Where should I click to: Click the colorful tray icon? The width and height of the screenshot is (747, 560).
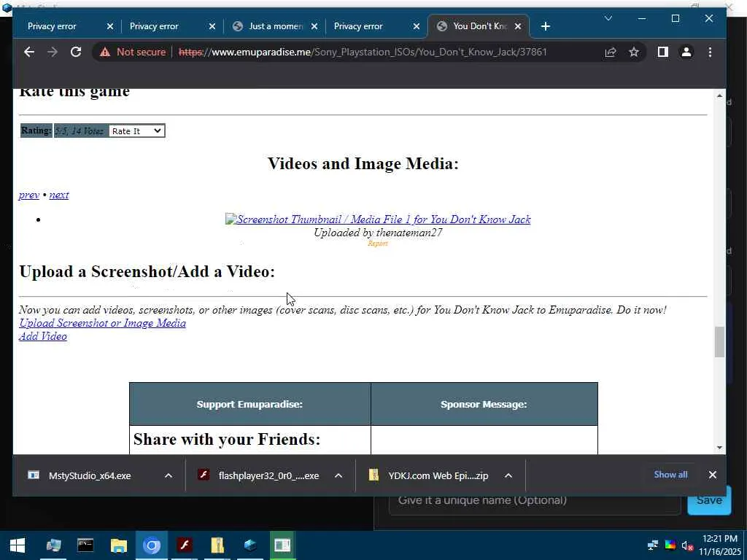pyautogui.click(x=670, y=545)
